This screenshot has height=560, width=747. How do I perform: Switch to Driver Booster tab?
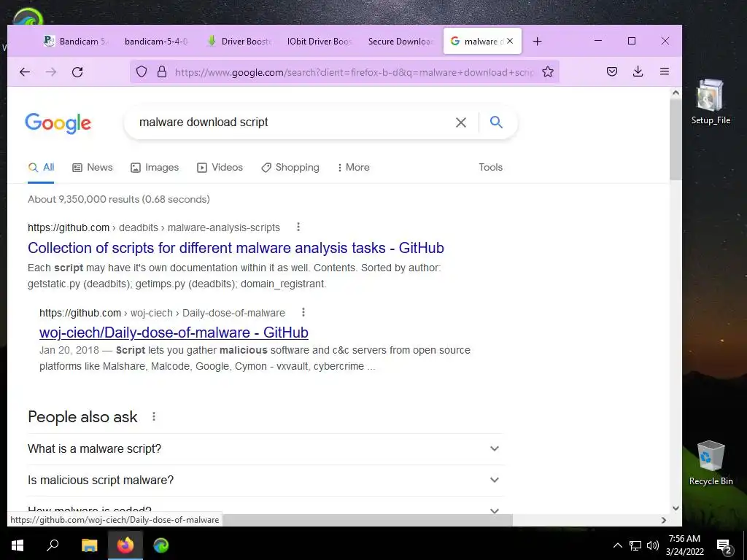point(239,42)
